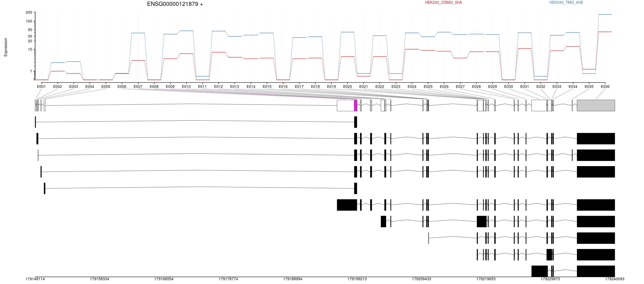Click exon label E004
This screenshot has width=644, height=284.
click(90, 87)
